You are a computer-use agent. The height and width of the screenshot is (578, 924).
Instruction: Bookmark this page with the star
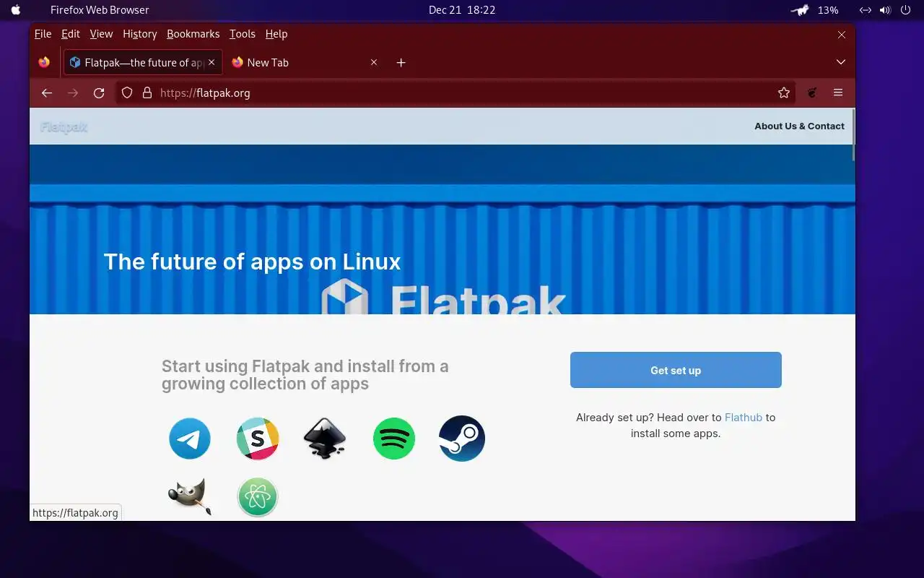pos(784,92)
